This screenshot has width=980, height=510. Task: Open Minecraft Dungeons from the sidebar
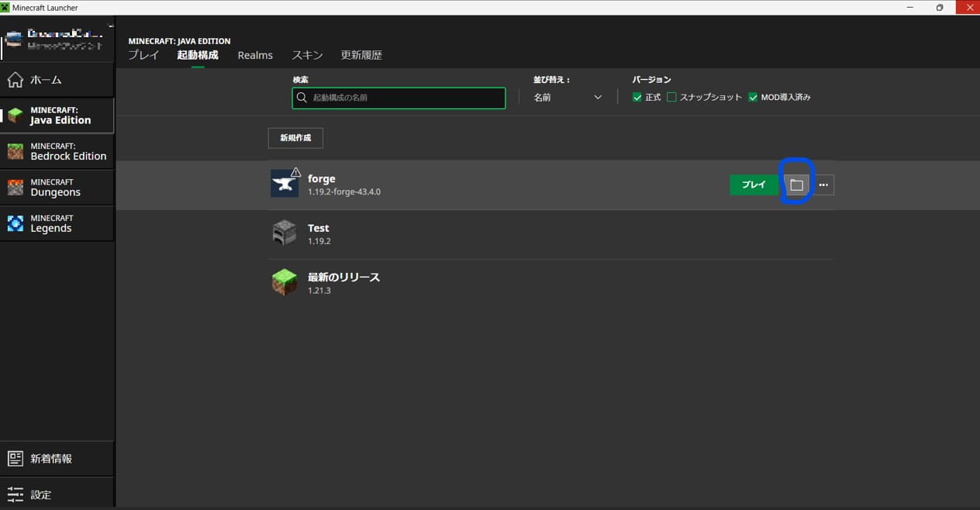(57, 188)
